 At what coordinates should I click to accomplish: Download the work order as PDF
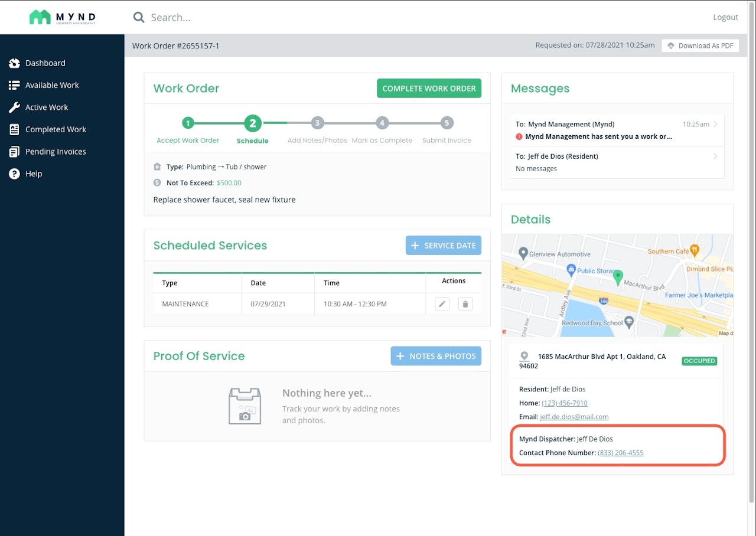coord(700,45)
